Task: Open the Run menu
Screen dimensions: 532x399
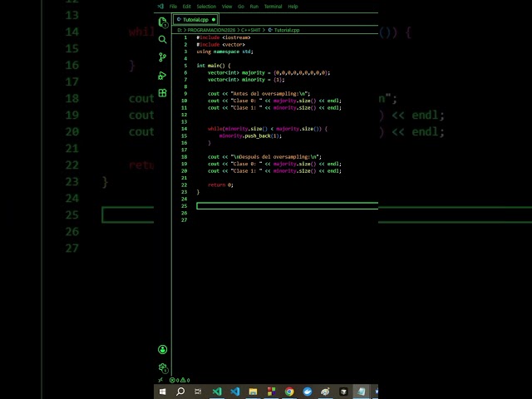Action: click(254, 7)
